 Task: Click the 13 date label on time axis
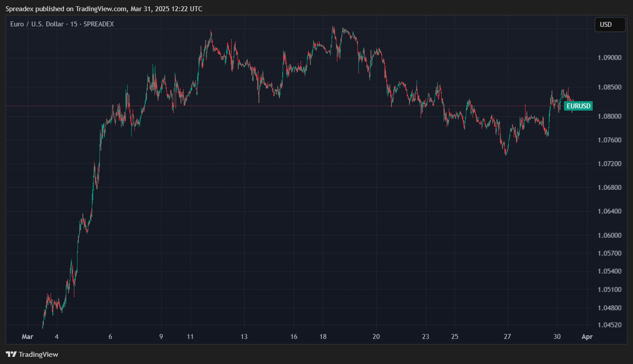coord(244,337)
